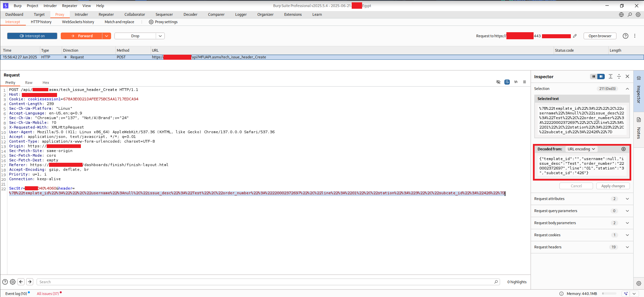Open the URL encoding dropdown
Screen dimensions: 644x297
point(581,149)
